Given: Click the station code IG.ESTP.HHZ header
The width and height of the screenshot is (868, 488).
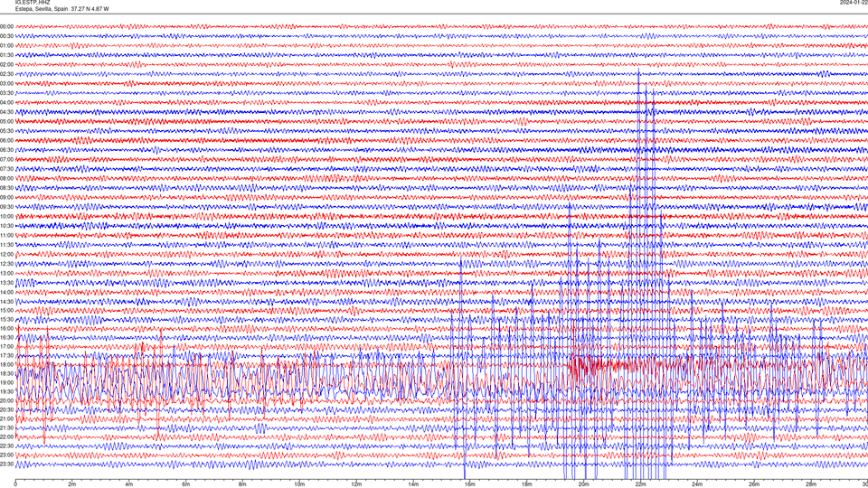Looking at the screenshot, I should 33,3.
